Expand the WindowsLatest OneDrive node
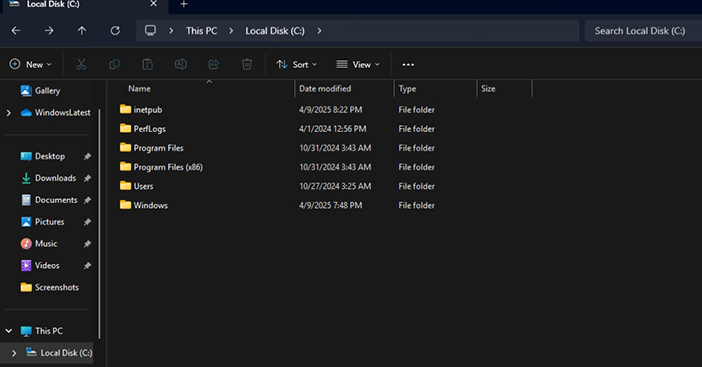The image size is (702, 367). [9, 113]
